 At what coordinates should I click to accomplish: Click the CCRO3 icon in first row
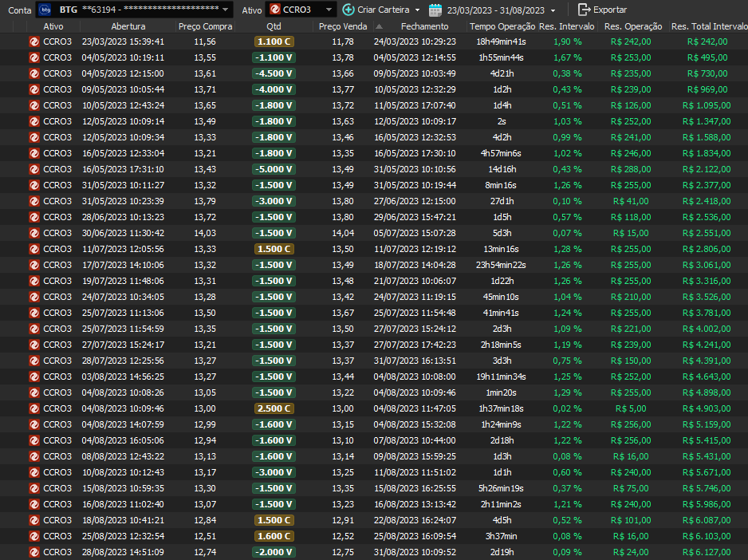point(34,41)
